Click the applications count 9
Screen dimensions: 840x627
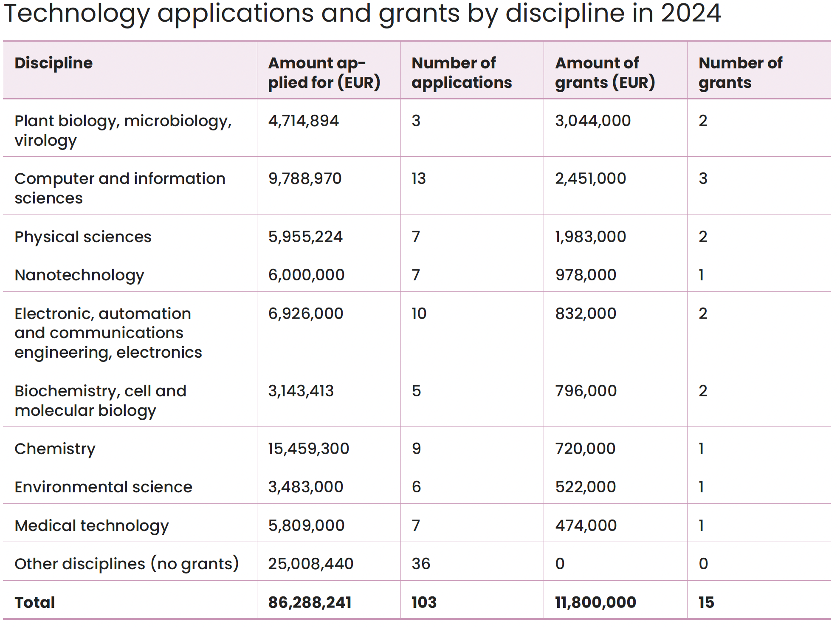pos(416,449)
